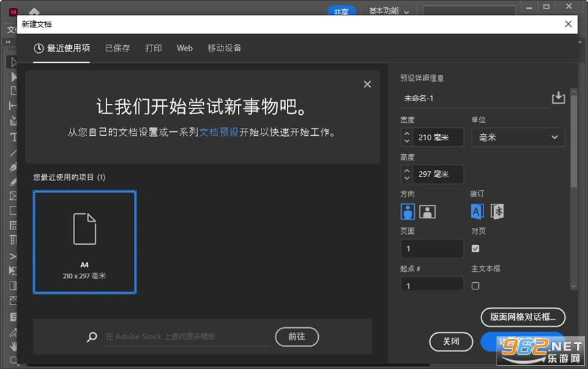Select the Type tool in toolbar
This screenshot has width=588, height=369.
(x=14, y=137)
